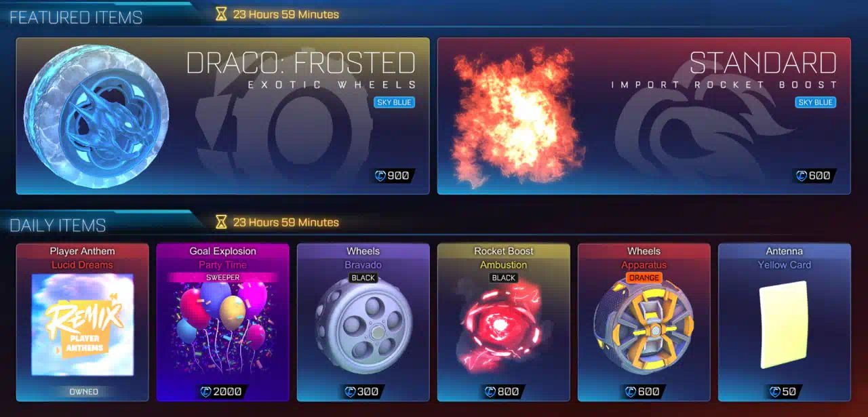Select the Apparatus orange wheel icon

click(644, 325)
